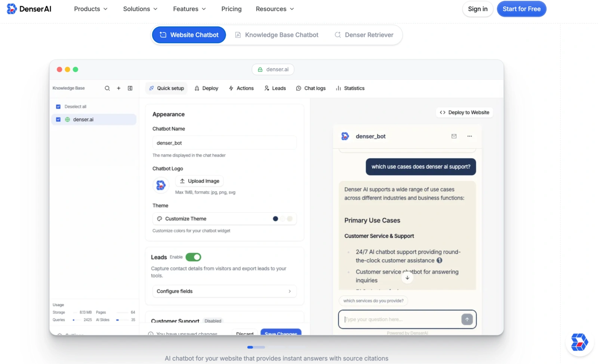Send the chat message with arrow button
The height and width of the screenshot is (364, 598).
467,319
